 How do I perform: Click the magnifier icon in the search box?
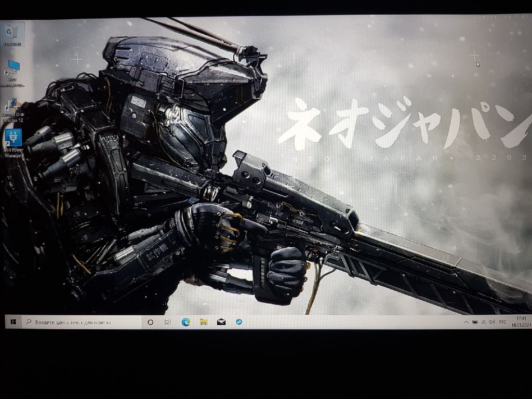(x=29, y=322)
